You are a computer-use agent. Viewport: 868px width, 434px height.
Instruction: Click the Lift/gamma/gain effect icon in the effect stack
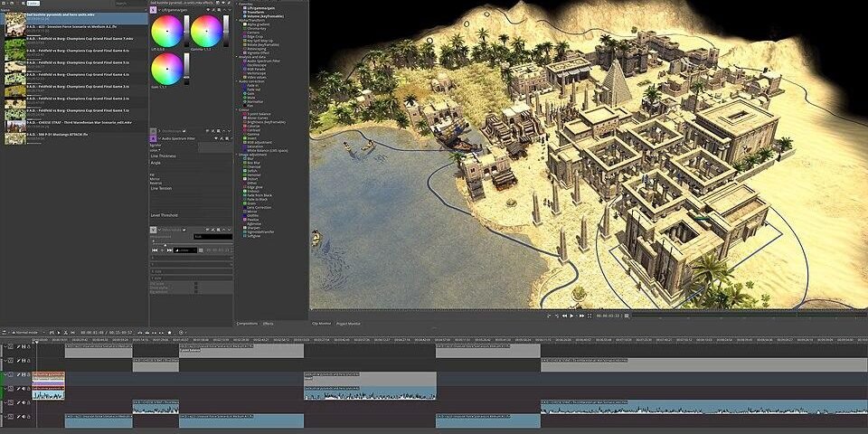pyautogui.click(x=153, y=8)
